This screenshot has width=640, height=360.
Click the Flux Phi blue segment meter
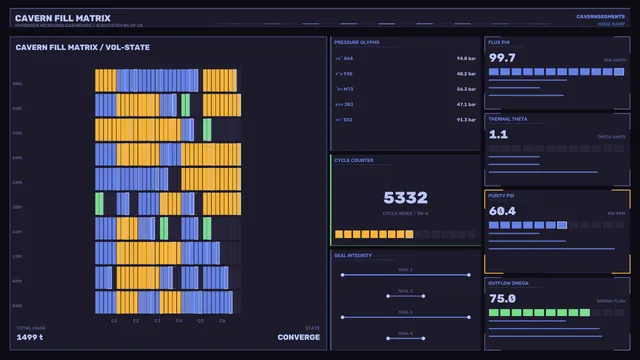pos(556,72)
